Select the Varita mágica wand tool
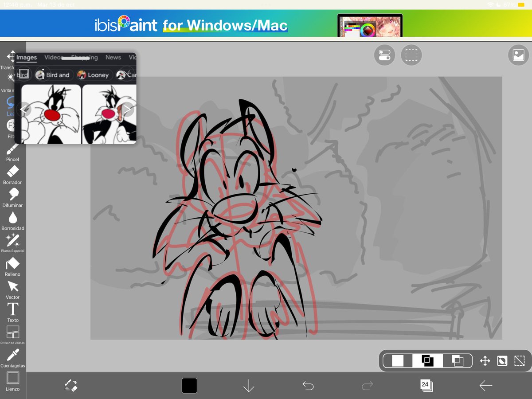Screen dimensions: 532x399 pos(9,82)
